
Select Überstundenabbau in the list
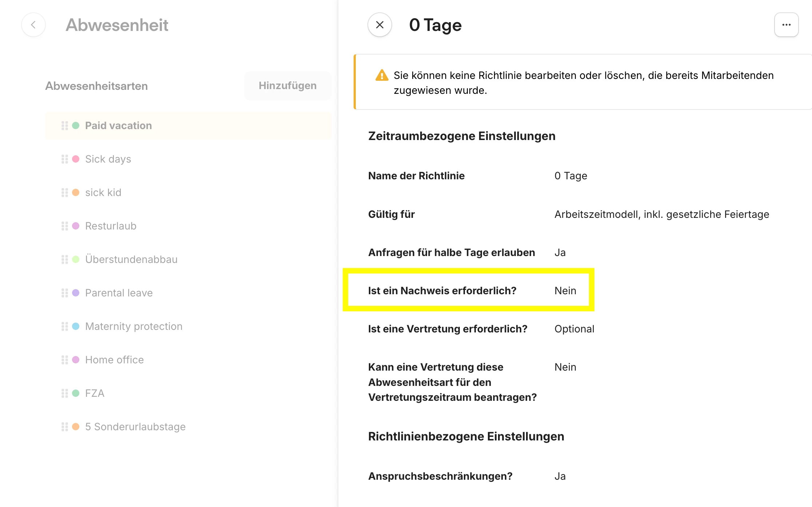pyautogui.click(x=131, y=259)
